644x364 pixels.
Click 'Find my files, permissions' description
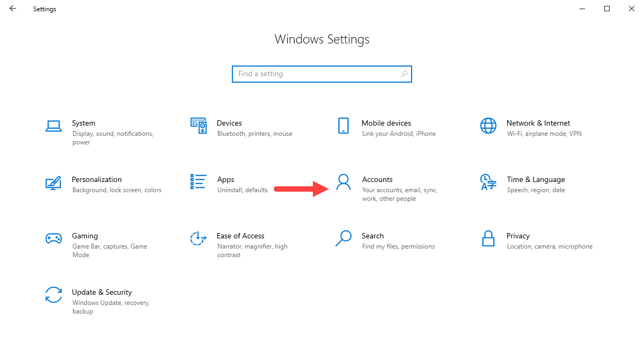pos(398,246)
